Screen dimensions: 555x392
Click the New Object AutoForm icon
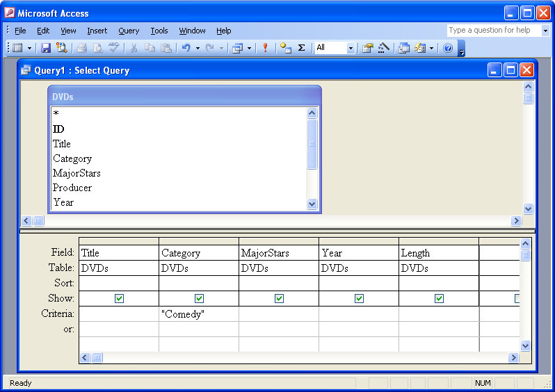[x=420, y=48]
